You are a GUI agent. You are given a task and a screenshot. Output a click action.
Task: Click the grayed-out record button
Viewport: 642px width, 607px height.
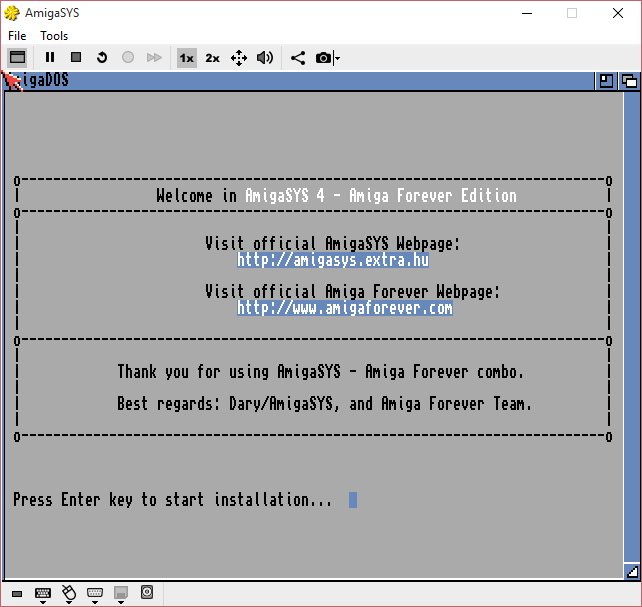point(128,57)
